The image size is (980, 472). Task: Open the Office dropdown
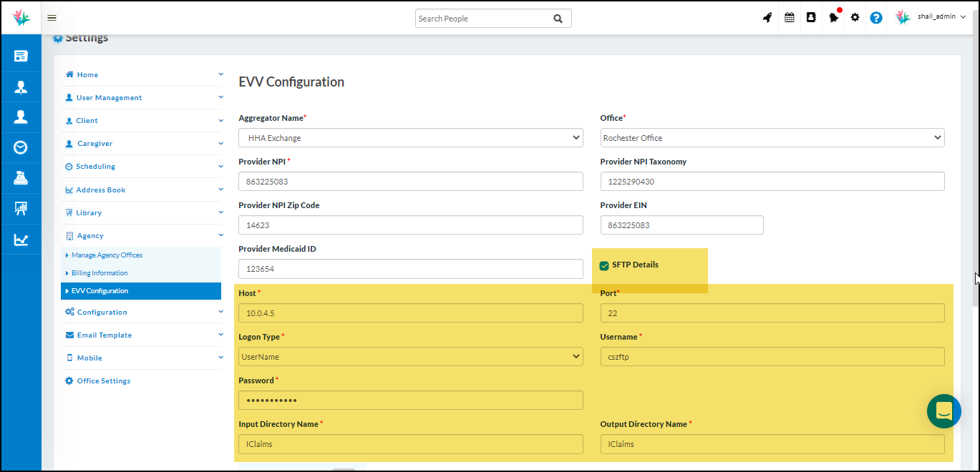pyautogui.click(x=772, y=138)
